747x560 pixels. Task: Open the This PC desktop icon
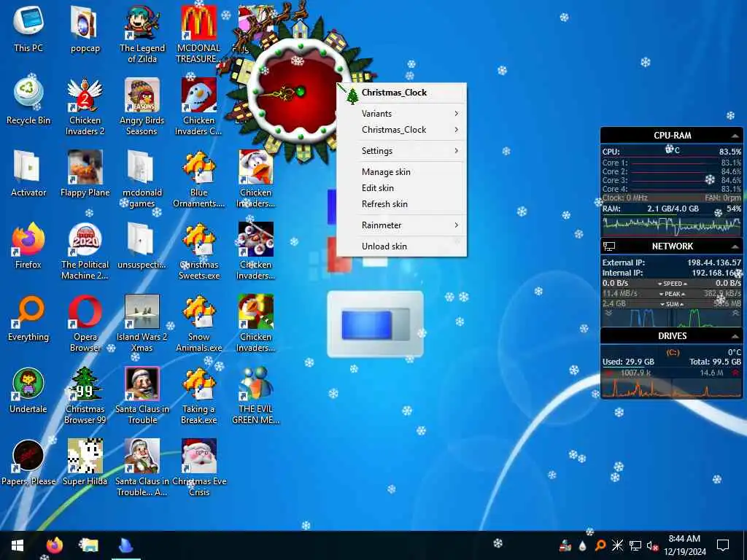[x=28, y=28]
